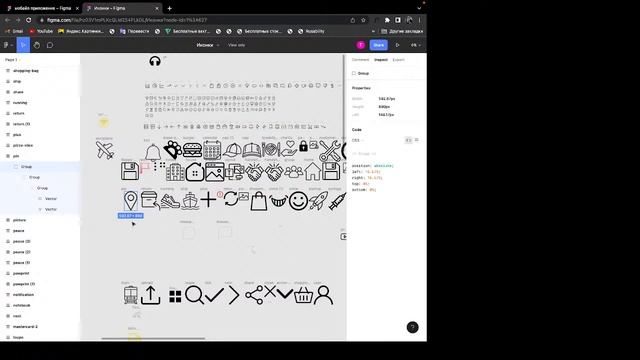Image resolution: width=640 pixels, height=360 pixels.
Task: Click the View only label
Action: 237,45
